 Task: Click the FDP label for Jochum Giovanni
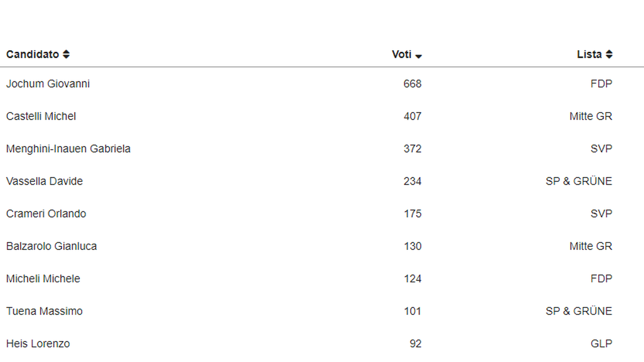(601, 84)
